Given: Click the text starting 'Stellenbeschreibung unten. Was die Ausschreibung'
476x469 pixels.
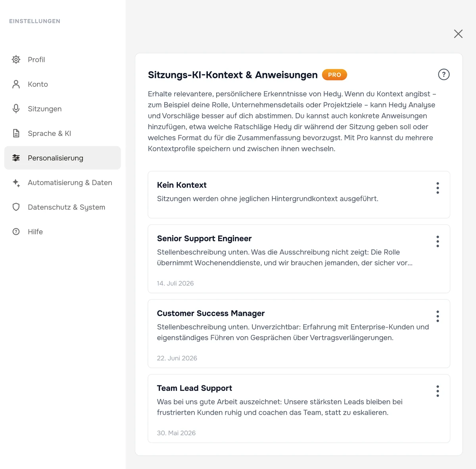Looking at the screenshot, I should [285, 258].
